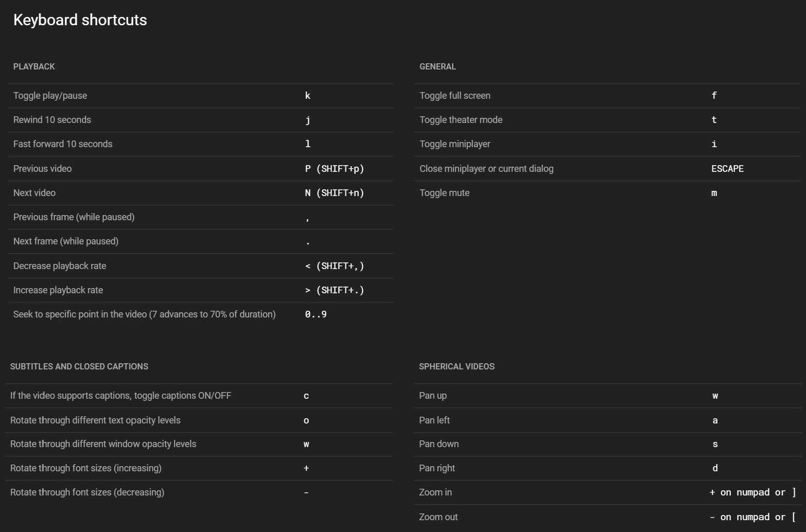The height and width of the screenshot is (532, 806).
Task: Select the Toggle full screen label
Action: [454, 96]
